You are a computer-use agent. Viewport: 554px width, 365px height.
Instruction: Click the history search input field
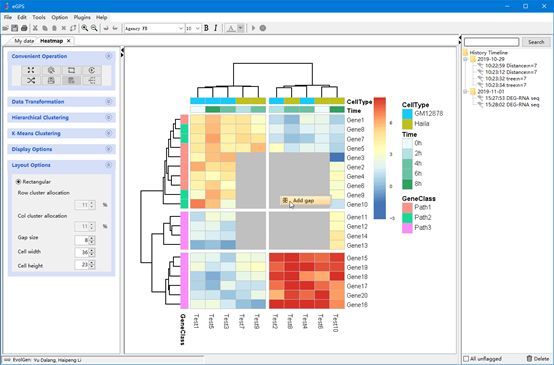tap(491, 42)
